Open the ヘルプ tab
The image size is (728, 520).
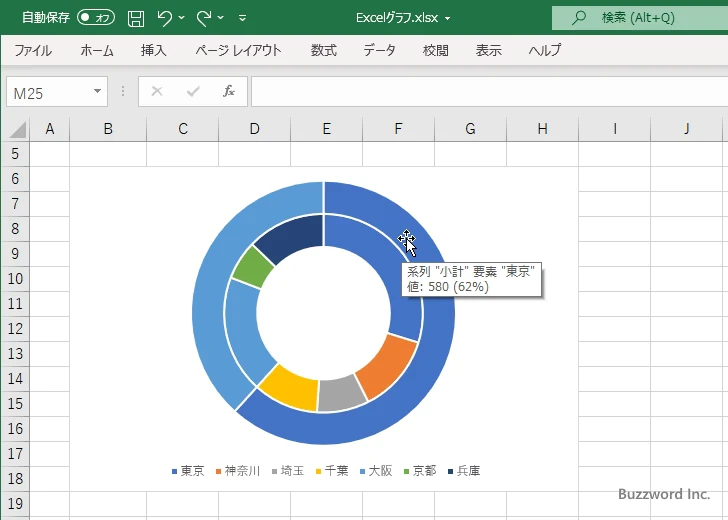545,50
